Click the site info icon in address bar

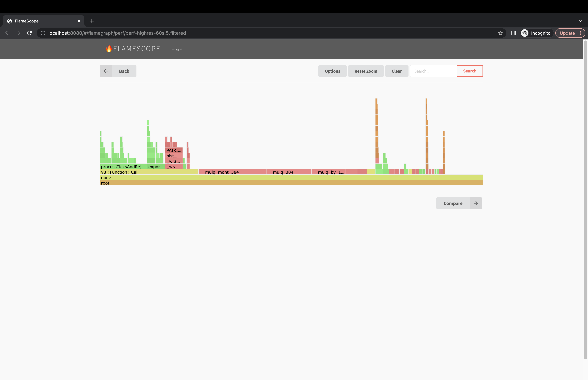click(43, 33)
